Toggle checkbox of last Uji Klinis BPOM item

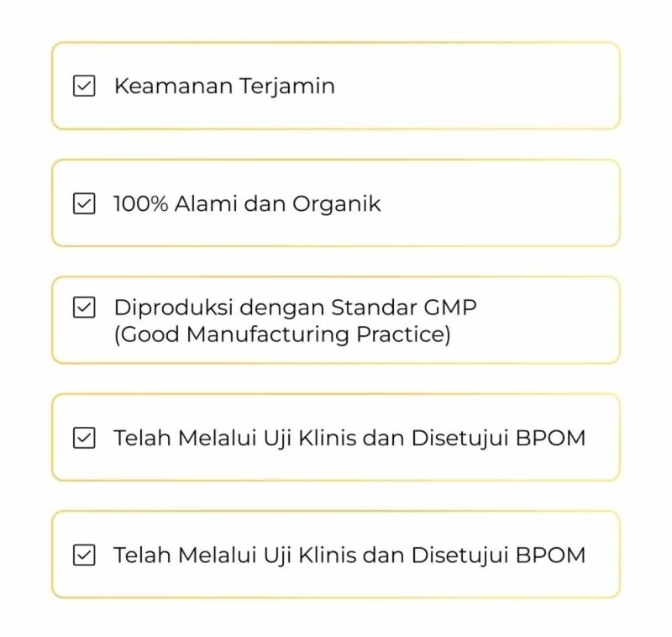tap(84, 555)
